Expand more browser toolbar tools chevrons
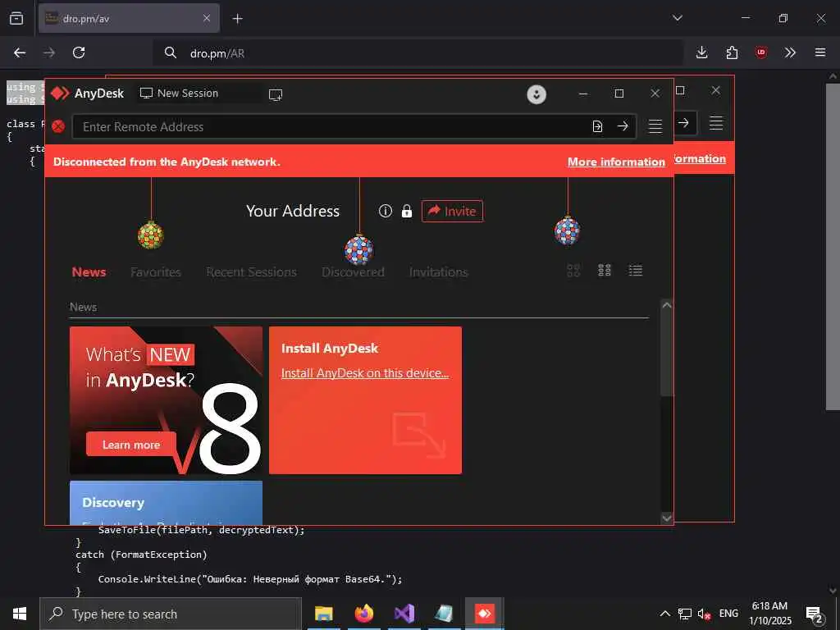Viewport: 840px width, 630px height. (790, 52)
